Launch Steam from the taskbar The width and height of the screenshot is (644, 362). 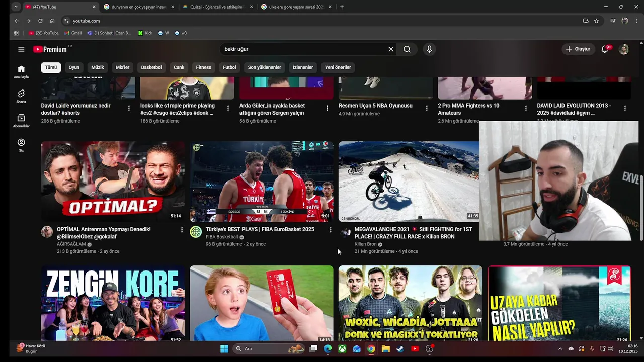(400, 348)
